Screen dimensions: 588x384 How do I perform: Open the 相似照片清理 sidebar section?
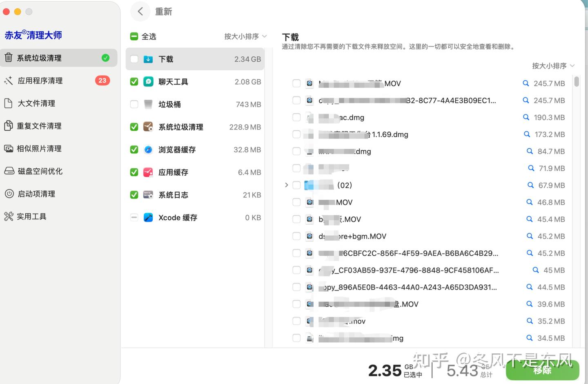click(59, 148)
